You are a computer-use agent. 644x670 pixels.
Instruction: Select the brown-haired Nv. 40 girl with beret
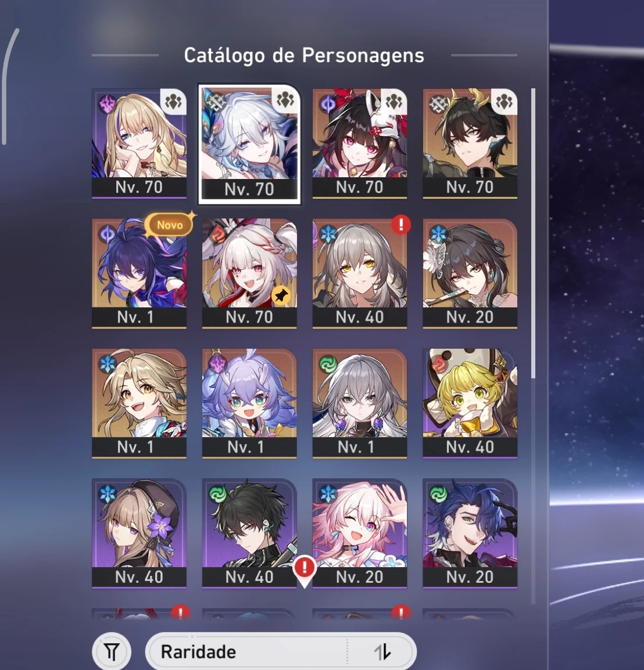139,533
